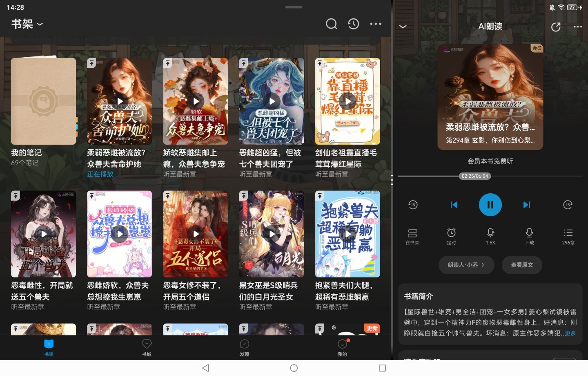The width and height of the screenshot is (588, 376).
Task: Open AI朗读 panel more options
Action: click(x=578, y=27)
